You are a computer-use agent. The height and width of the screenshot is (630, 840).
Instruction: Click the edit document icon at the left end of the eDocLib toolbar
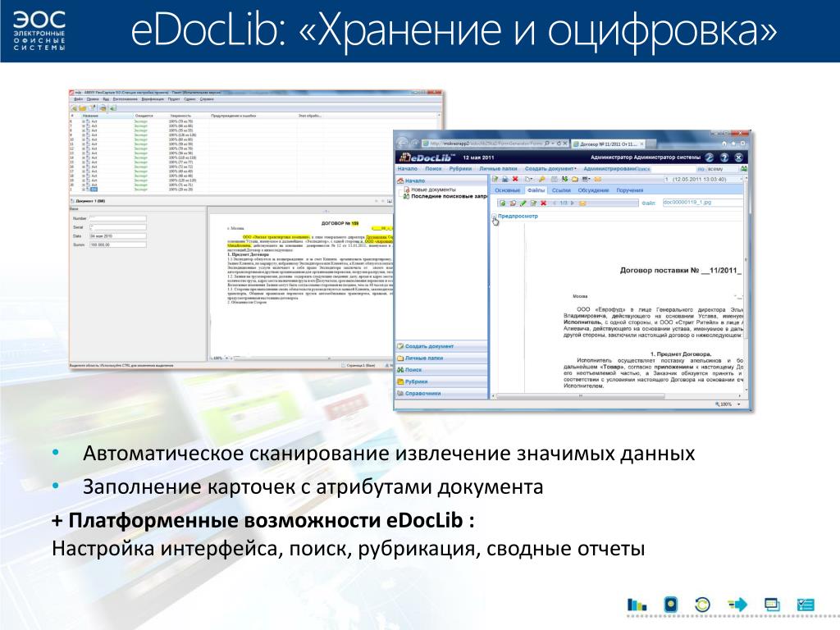[495, 179]
